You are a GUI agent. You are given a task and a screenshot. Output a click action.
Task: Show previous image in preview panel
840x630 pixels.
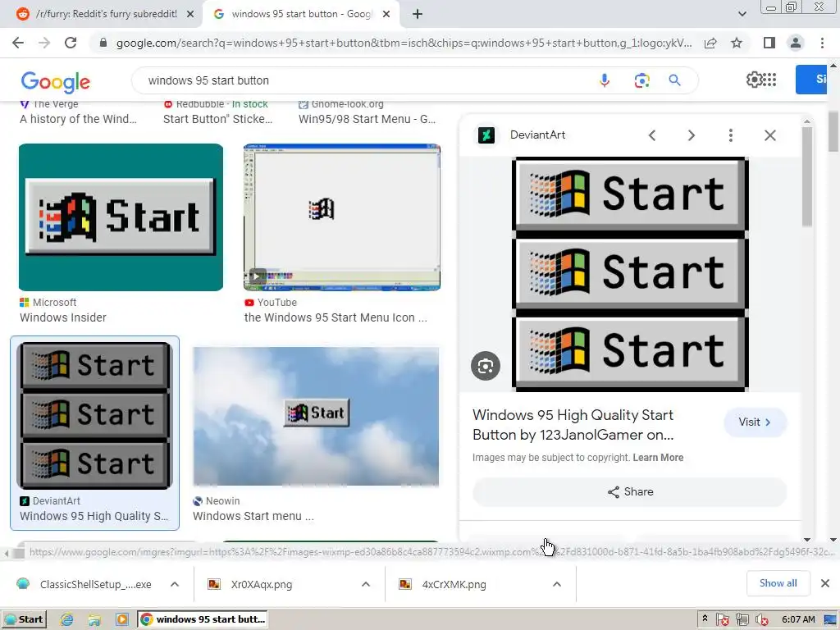click(x=652, y=135)
